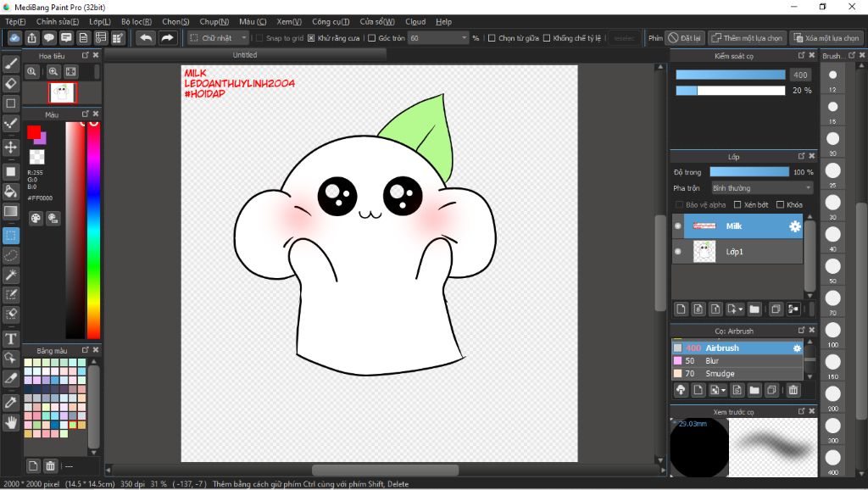This screenshot has height=490, width=868.
Task: Hide the Lớp1 layer visibility dot
Action: point(677,252)
